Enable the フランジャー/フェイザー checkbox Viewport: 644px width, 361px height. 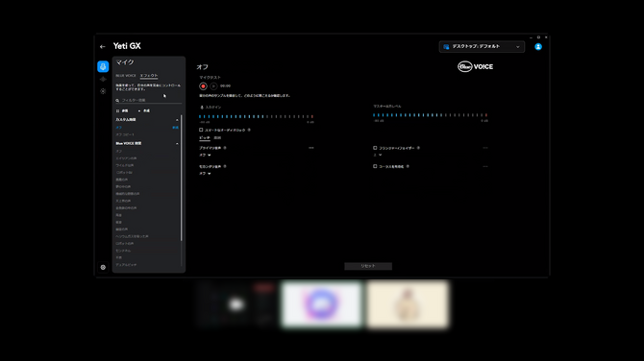coord(375,148)
